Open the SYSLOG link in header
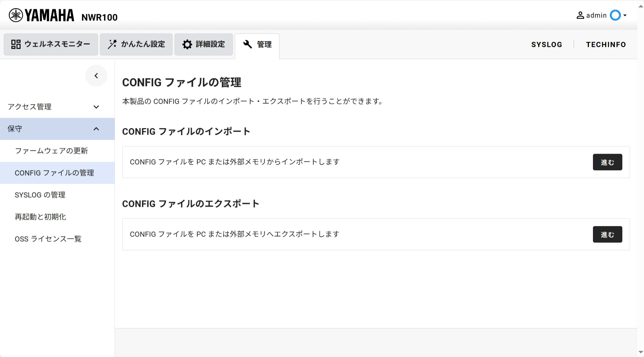 coord(547,44)
